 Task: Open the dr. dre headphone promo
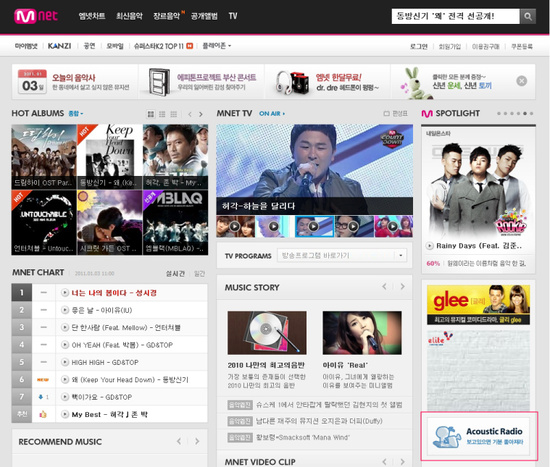(x=328, y=82)
